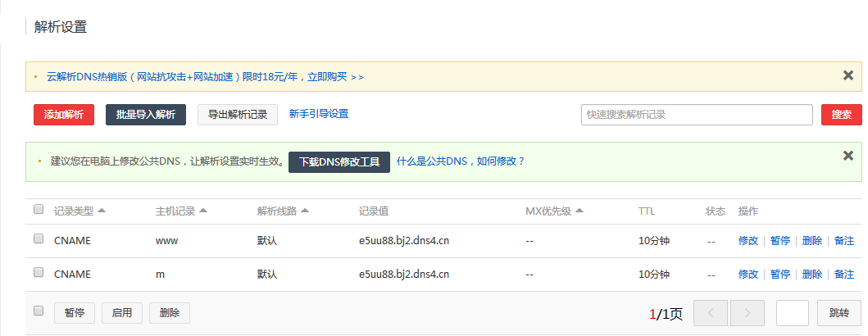The width and height of the screenshot is (868, 336).
Task: Check the www CNAME record checkbox
Action: 39,239
